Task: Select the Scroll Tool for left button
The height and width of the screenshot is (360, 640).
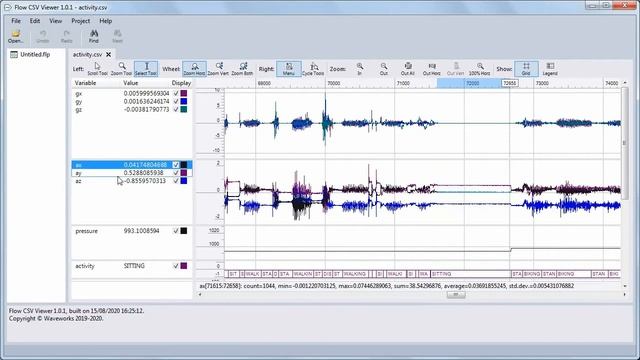Action: click(98, 69)
